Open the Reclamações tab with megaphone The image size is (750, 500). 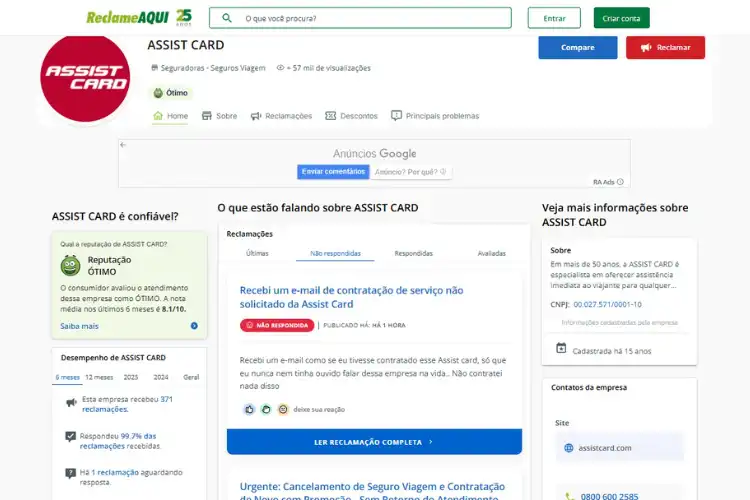point(281,116)
